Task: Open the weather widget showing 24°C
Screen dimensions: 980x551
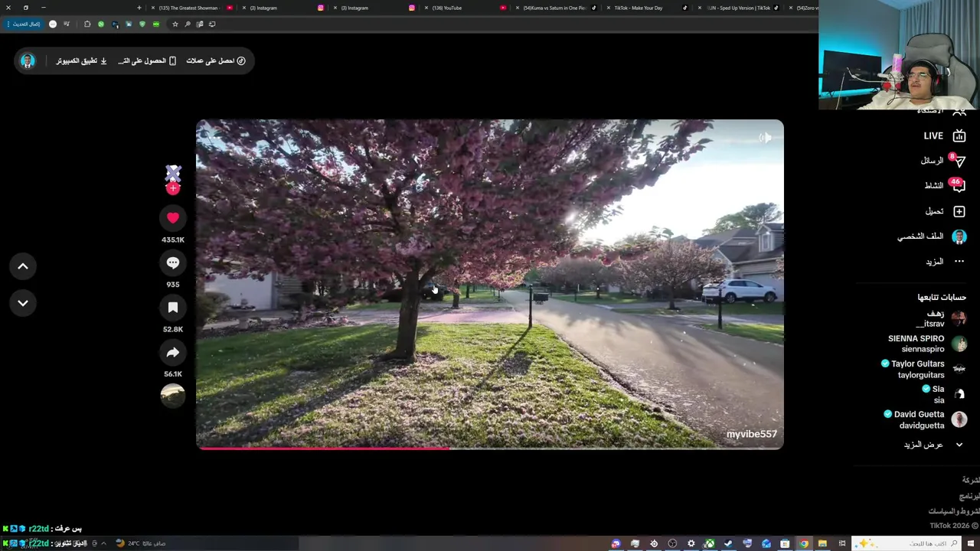Action: point(140,543)
